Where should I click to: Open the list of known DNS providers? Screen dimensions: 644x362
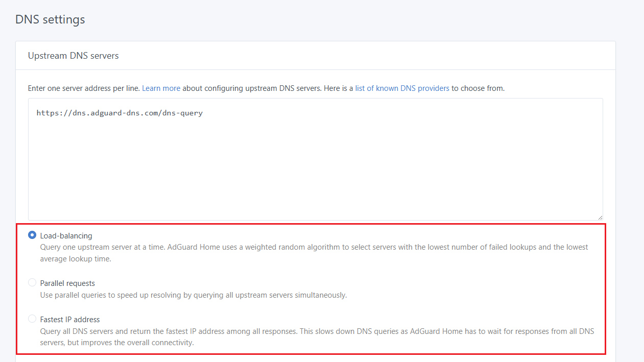tap(402, 88)
